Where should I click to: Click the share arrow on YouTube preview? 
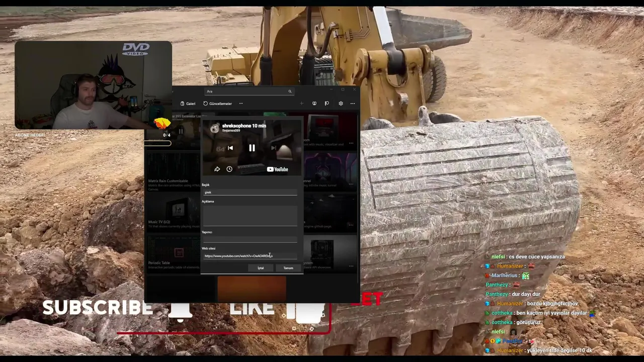pyautogui.click(x=217, y=169)
